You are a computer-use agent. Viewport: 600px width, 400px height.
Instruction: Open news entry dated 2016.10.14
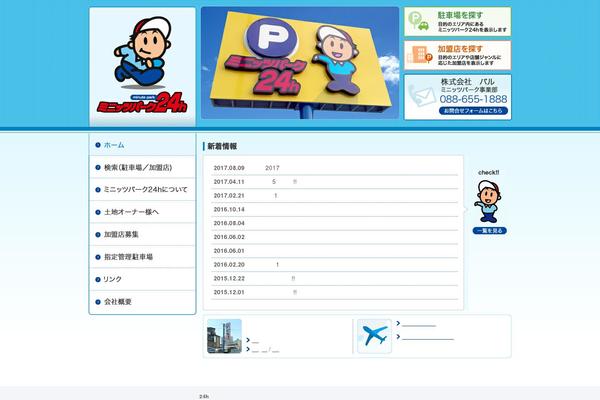(x=334, y=209)
